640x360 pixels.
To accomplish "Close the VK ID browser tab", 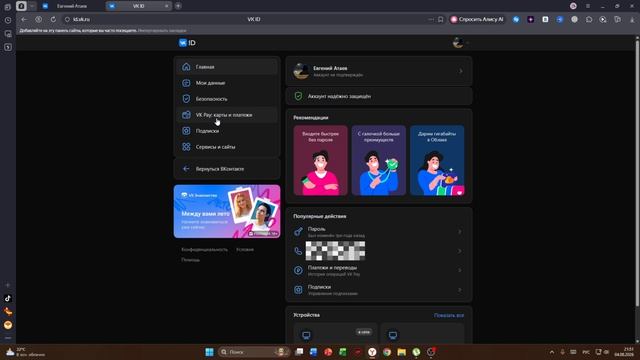I will (167, 6).
